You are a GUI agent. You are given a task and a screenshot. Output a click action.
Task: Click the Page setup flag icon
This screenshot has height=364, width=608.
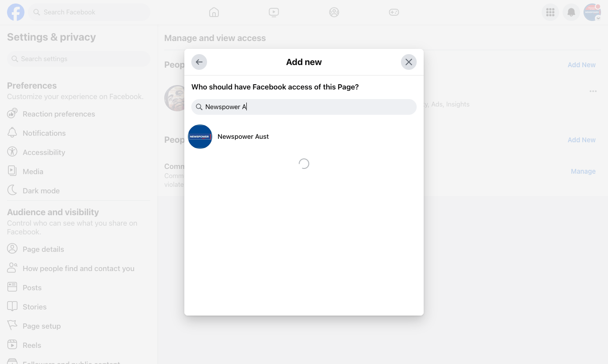tap(12, 326)
